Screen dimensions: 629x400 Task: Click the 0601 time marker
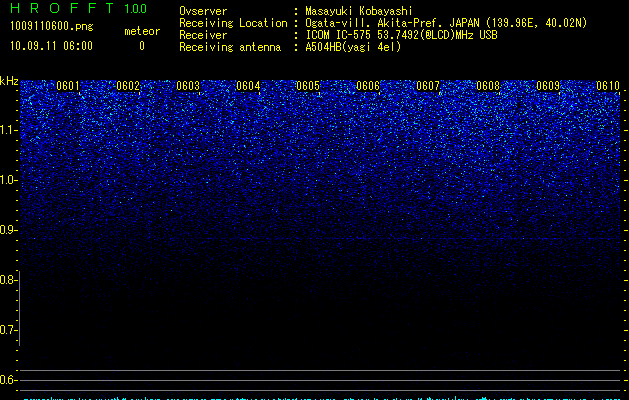click(x=68, y=86)
